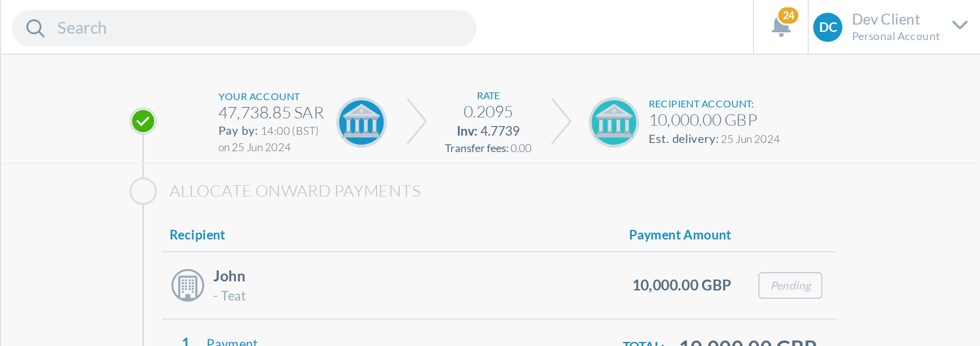Screen dimensions: 980x346
Task: Select the blue bank icon for your account
Action: click(x=361, y=122)
